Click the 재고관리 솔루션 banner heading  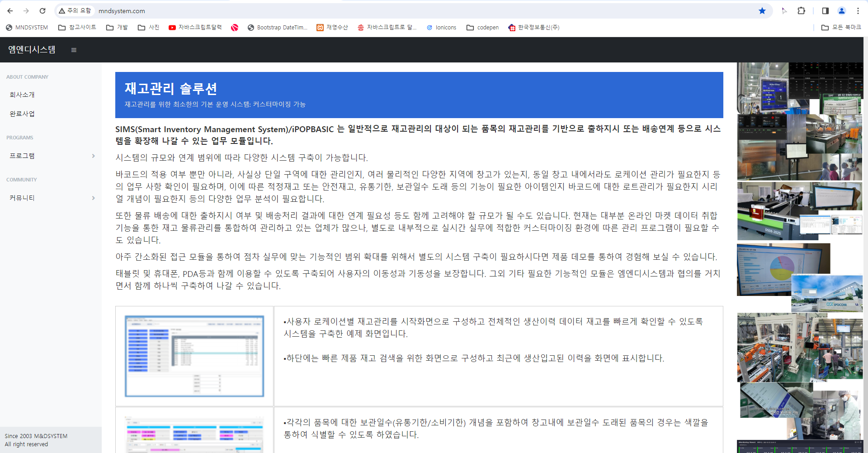(171, 88)
